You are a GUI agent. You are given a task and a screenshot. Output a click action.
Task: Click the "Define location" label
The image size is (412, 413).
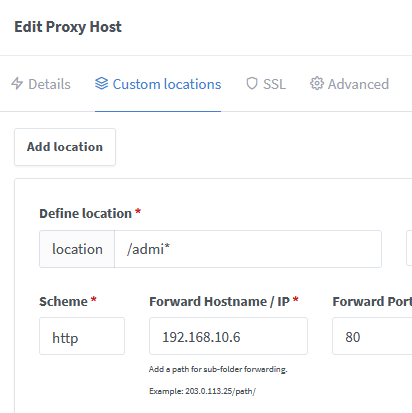pyautogui.click(x=85, y=214)
